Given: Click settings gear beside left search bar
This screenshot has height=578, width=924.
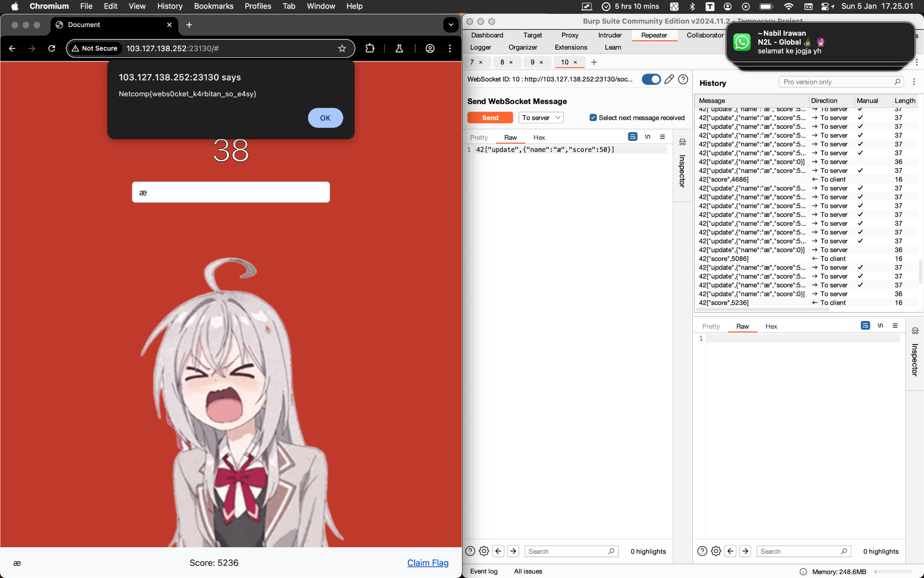Looking at the screenshot, I should pyautogui.click(x=484, y=551).
